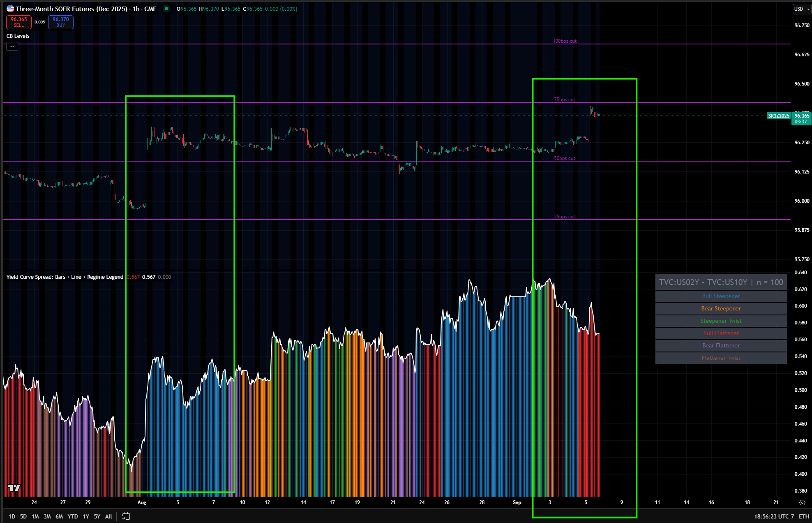Click the US flag symbol icon
The width and height of the screenshot is (812, 523).
[10, 9]
